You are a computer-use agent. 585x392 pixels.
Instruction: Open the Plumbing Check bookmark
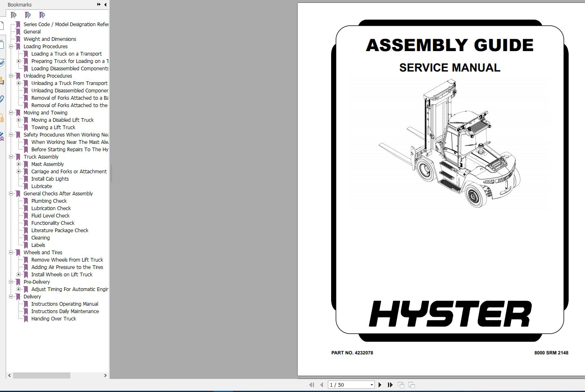49,201
